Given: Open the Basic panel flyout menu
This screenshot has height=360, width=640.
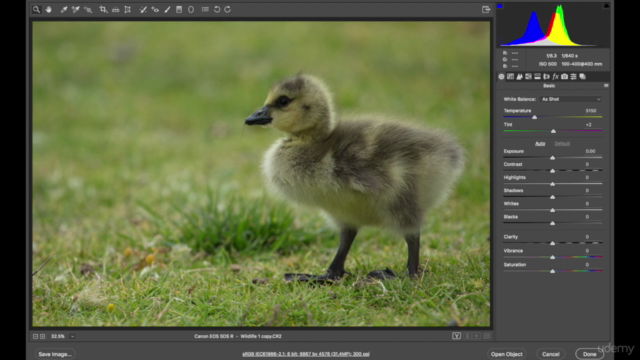Looking at the screenshot, I should 606,86.
